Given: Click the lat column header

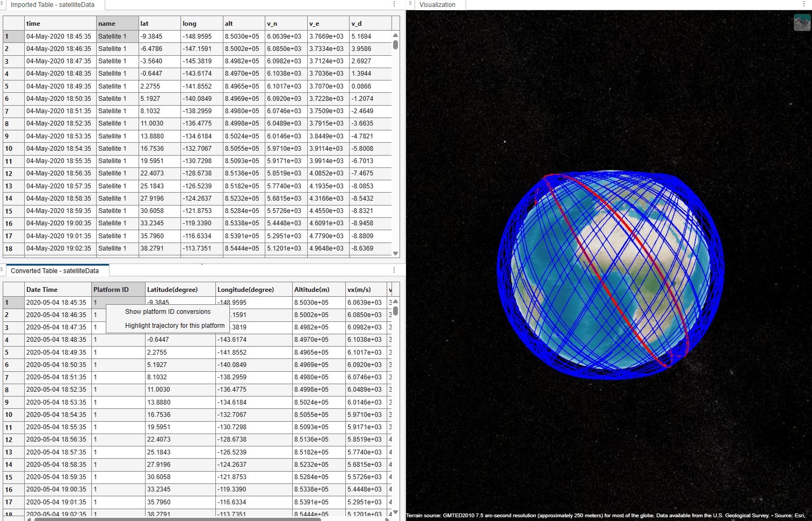Looking at the screenshot, I should pos(160,24).
